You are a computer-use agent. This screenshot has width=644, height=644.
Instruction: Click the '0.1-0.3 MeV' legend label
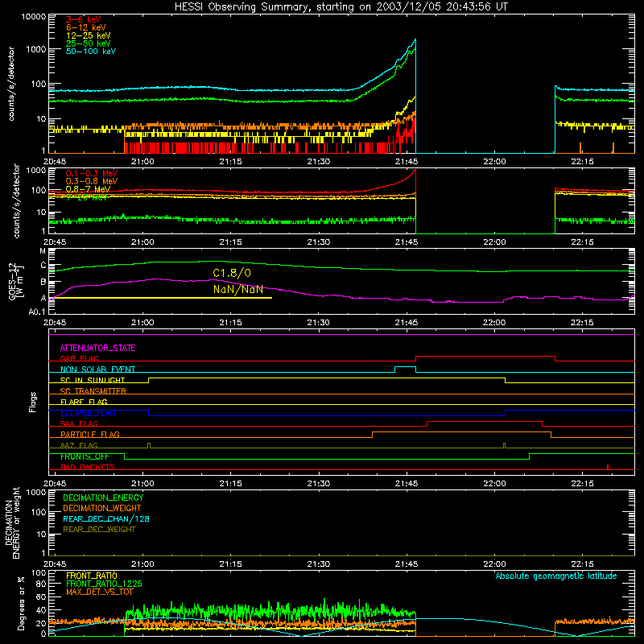click(92, 173)
